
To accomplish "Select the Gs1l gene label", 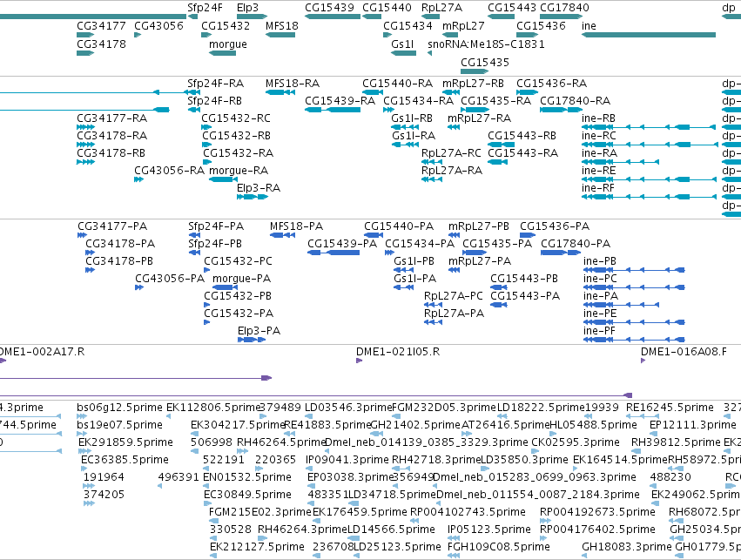I will pyautogui.click(x=402, y=44).
